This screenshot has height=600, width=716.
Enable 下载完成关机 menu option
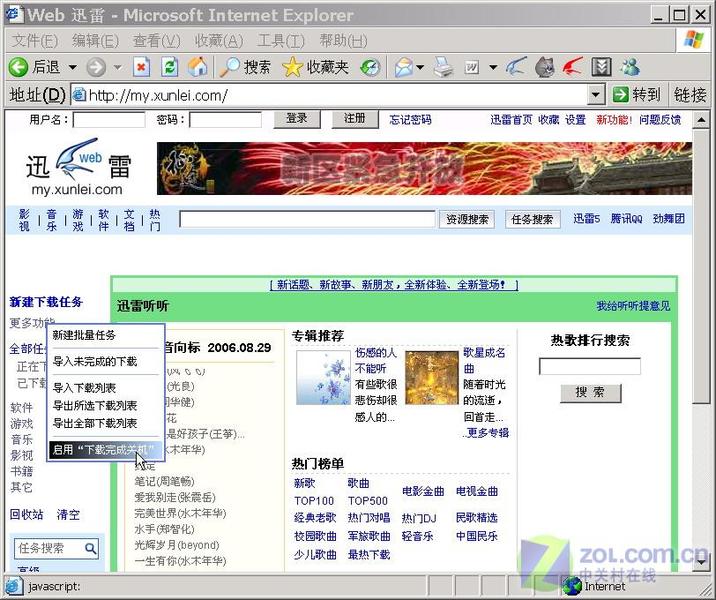(x=106, y=450)
